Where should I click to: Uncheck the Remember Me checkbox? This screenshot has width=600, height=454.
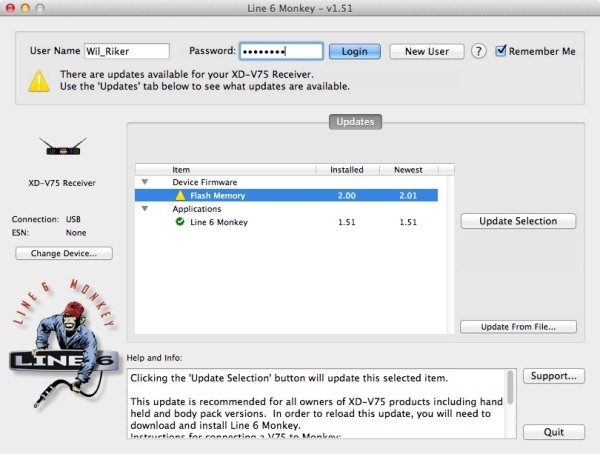click(501, 51)
